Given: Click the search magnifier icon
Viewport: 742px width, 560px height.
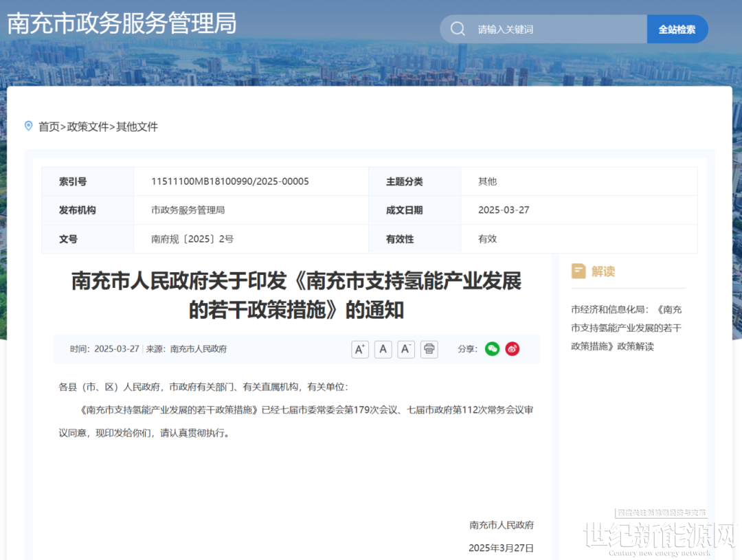Looking at the screenshot, I should point(458,29).
